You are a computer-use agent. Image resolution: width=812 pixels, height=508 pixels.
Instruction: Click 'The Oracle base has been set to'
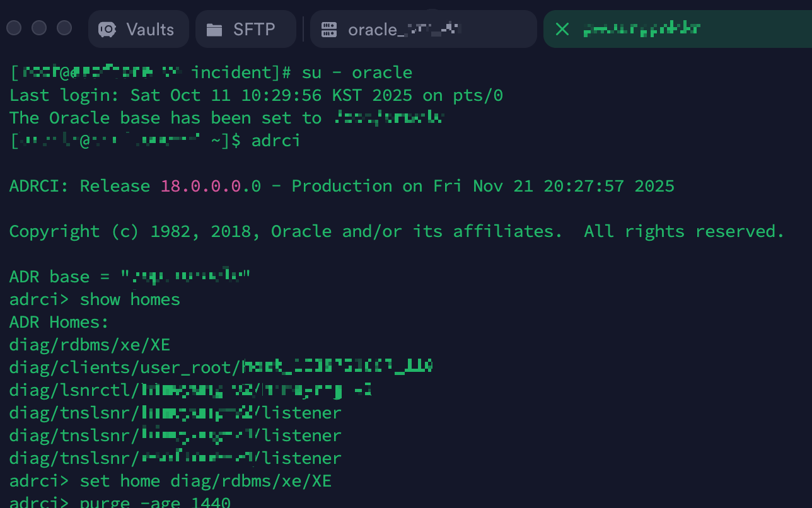click(165, 118)
